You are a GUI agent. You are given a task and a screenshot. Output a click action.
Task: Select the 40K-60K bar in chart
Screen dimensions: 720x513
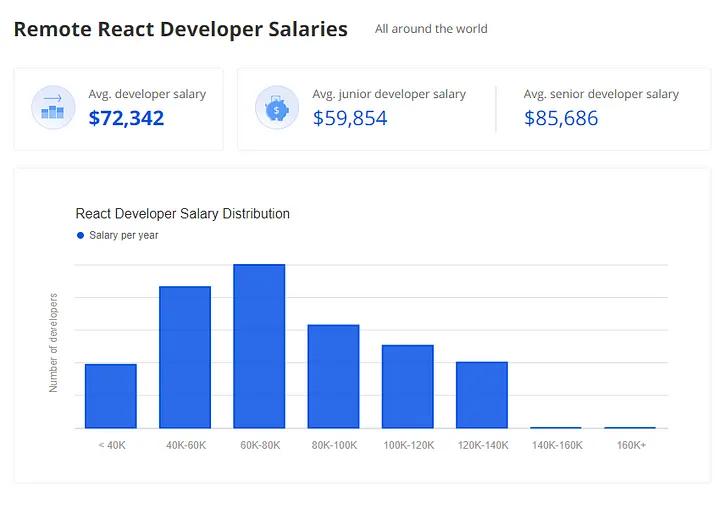185,357
